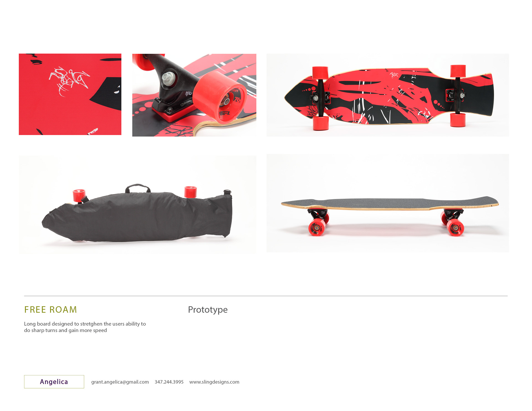This screenshot has width=532, height=411.
Task: Open the board underside graphic photo
Action: 388,95
